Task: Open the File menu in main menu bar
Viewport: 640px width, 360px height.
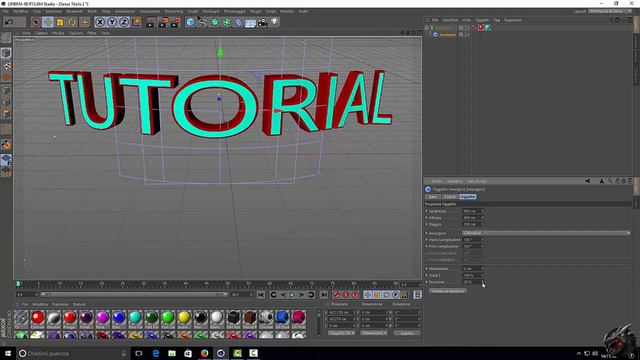Action: coord(6,11)
